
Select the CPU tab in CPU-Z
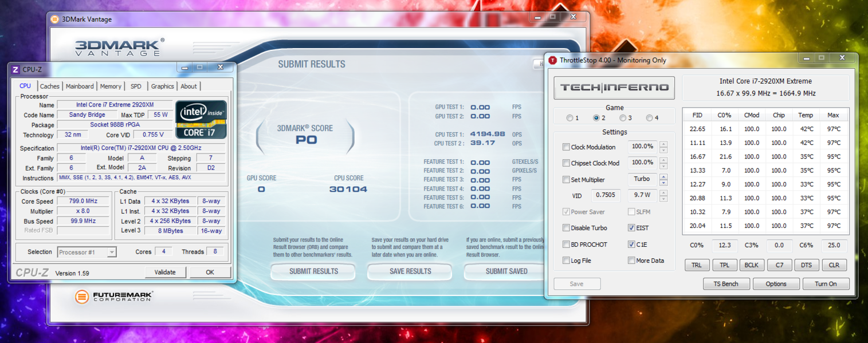pos(25,86)
